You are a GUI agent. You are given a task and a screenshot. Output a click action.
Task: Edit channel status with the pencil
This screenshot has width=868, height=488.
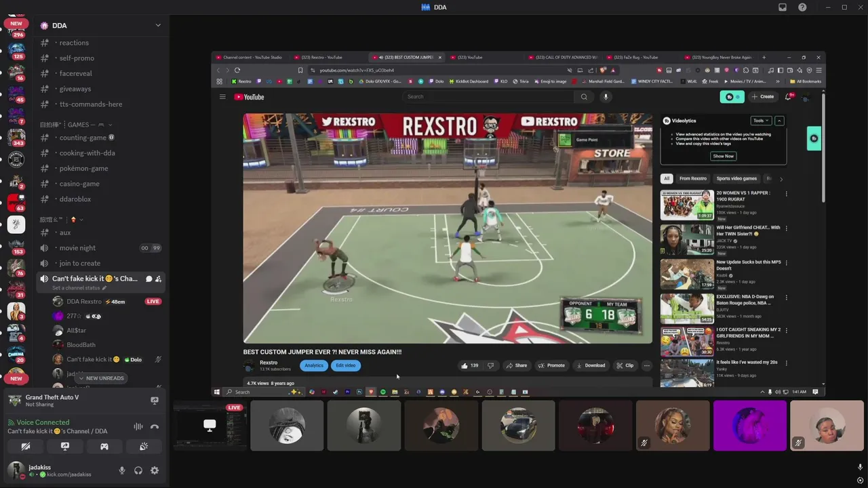[x=104, y=288]
